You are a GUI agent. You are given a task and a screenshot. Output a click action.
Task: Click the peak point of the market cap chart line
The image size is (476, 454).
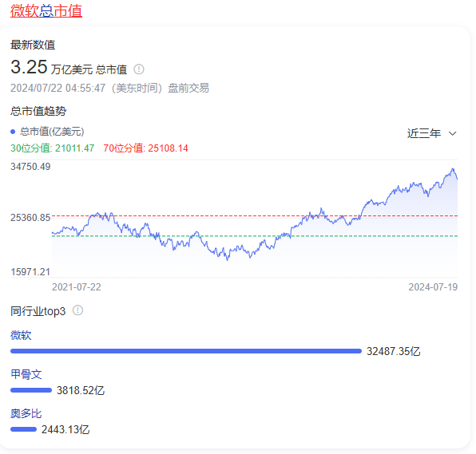453,169
